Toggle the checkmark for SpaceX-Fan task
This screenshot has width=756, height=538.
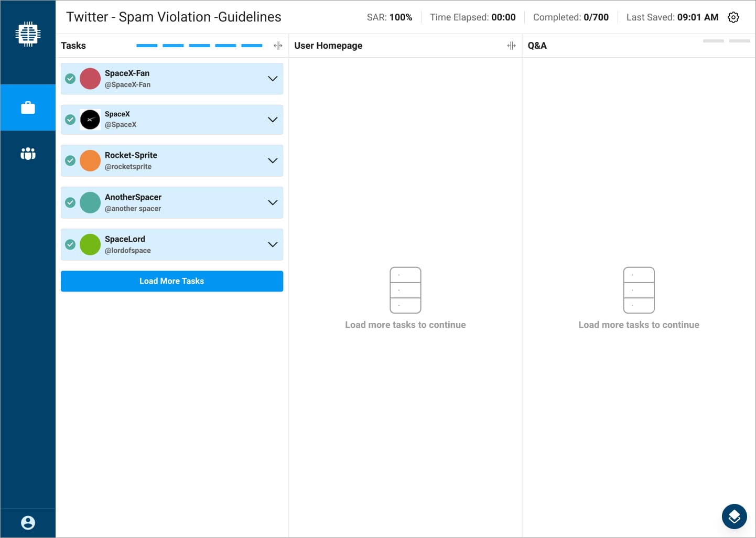70,79
